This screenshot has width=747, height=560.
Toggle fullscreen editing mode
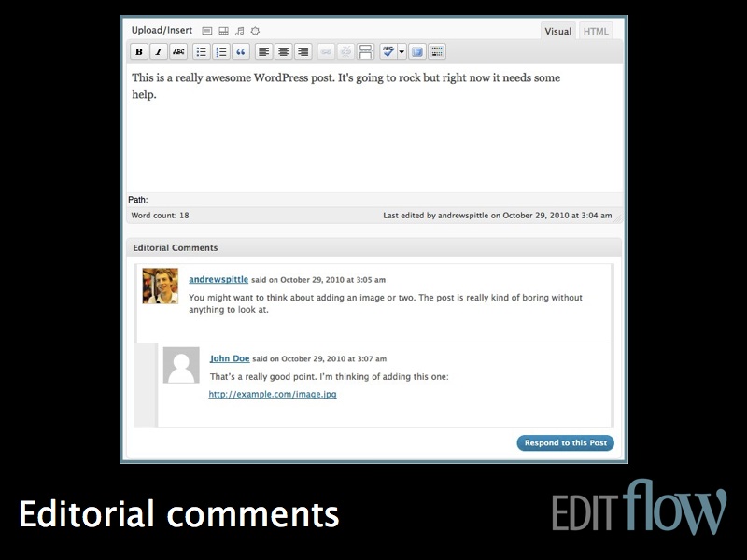click(x=417, y=51)
